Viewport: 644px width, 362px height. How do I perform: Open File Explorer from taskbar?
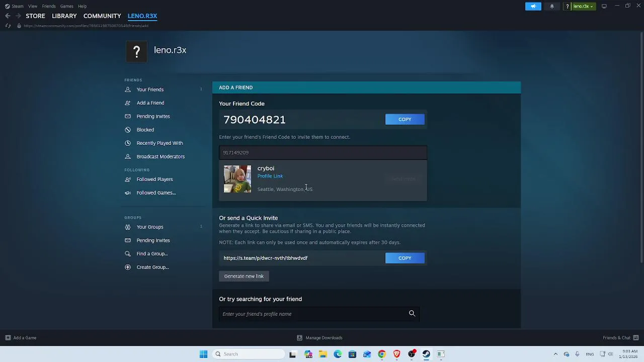click(x=323, y=354)
